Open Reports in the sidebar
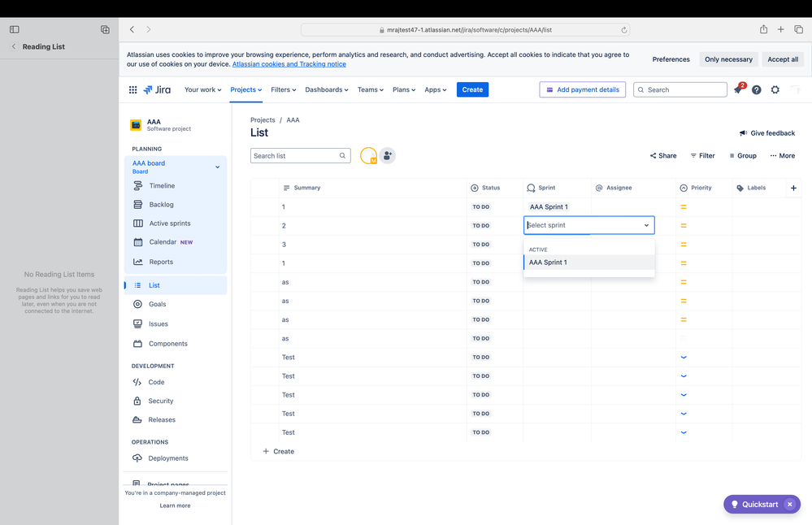The image size is (812, 525). click(176, 262)
